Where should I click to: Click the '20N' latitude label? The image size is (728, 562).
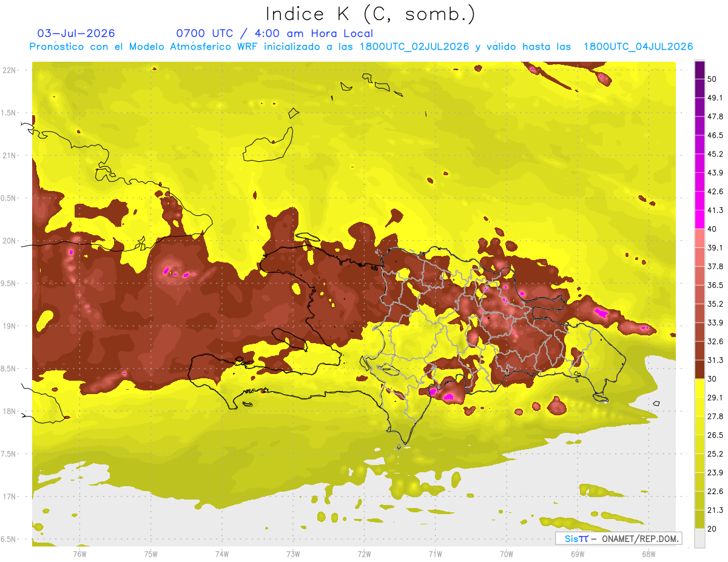click(10, 241)
